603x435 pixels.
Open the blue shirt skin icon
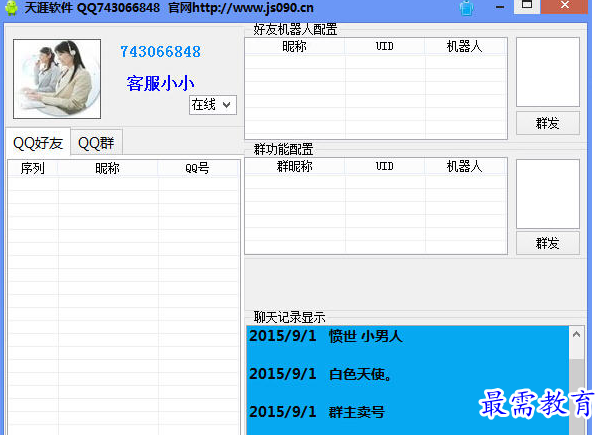point(466,8)
